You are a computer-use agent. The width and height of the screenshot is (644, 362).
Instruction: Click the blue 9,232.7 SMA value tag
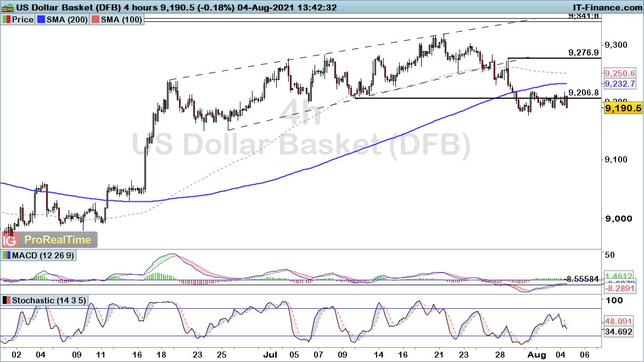[x=620, y=84]
